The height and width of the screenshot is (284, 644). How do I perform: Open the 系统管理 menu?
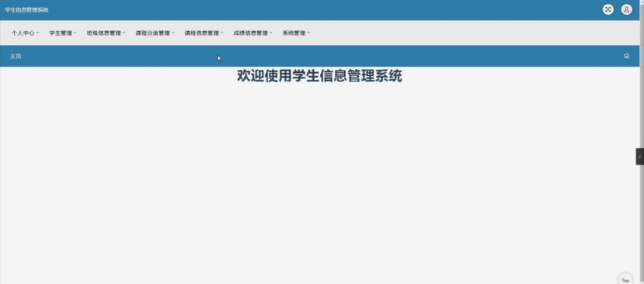pos(296,33)
